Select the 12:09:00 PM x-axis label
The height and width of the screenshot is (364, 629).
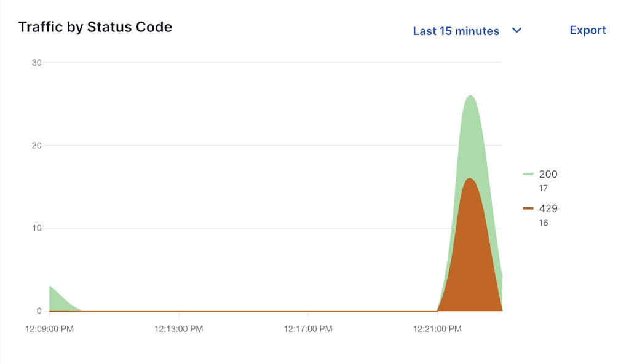pyautogui.click(x=49, y=330)
